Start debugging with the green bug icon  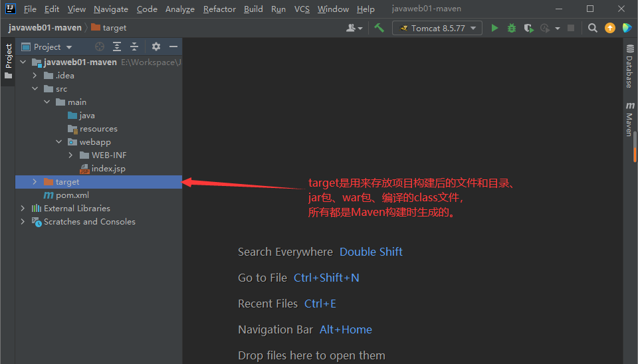[x=512, y=28]
